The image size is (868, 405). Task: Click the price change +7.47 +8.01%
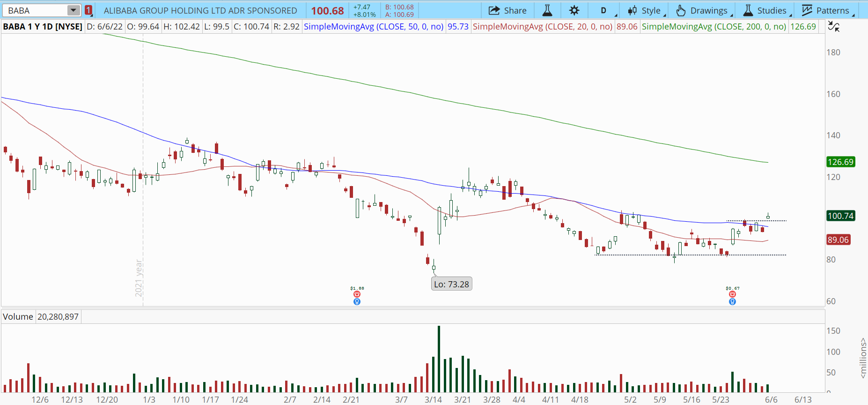pyautogui.click(x=364, y=11)
